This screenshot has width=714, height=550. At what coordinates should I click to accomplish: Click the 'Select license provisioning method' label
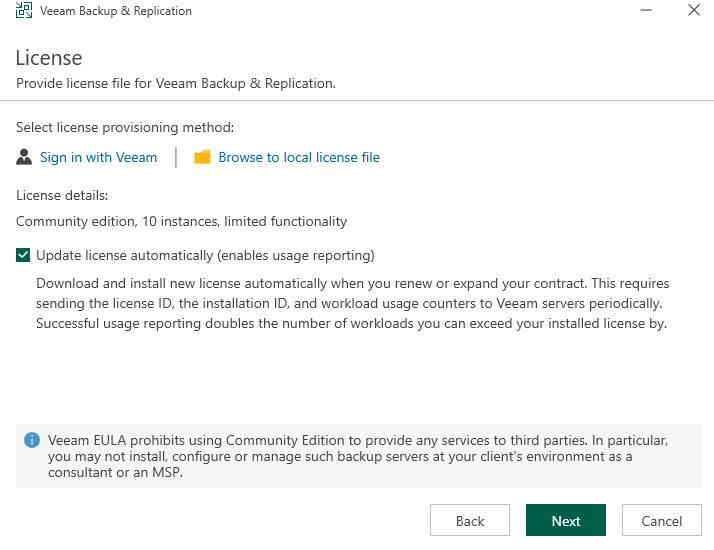tap(125, 127)
